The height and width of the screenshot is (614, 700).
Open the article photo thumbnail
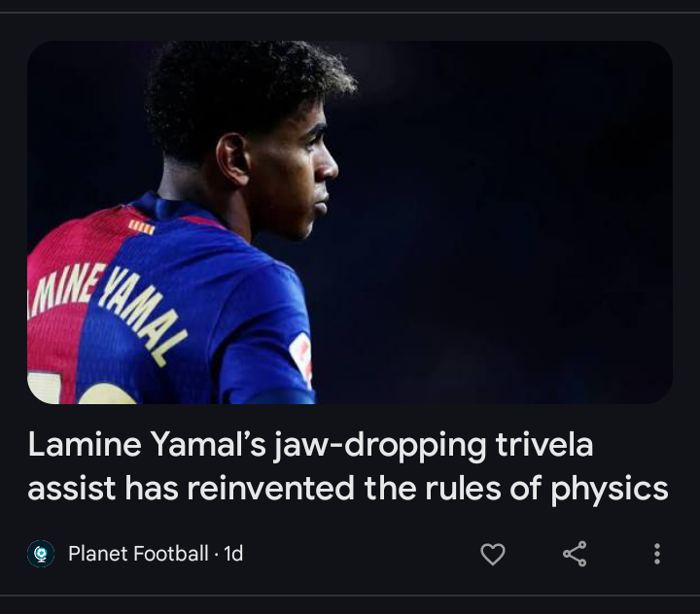pos(350,222)
